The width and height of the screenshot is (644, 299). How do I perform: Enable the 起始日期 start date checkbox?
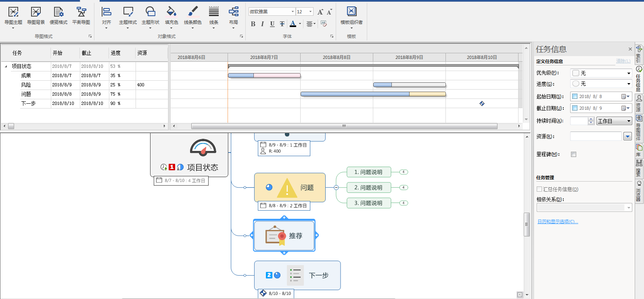(575, 96)
